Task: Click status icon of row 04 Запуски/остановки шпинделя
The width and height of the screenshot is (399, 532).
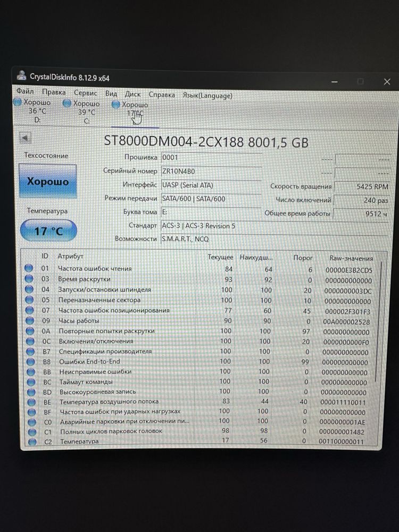Action: click(29, 289)
